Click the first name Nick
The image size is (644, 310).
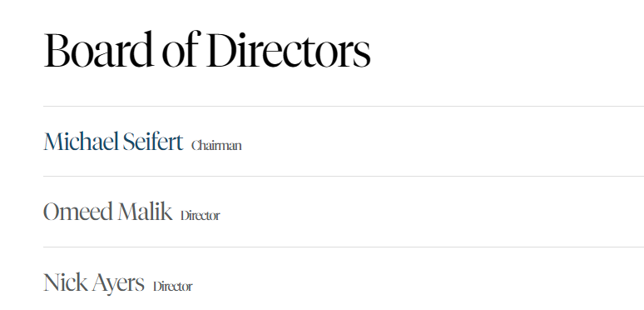[x=65, y=282]
